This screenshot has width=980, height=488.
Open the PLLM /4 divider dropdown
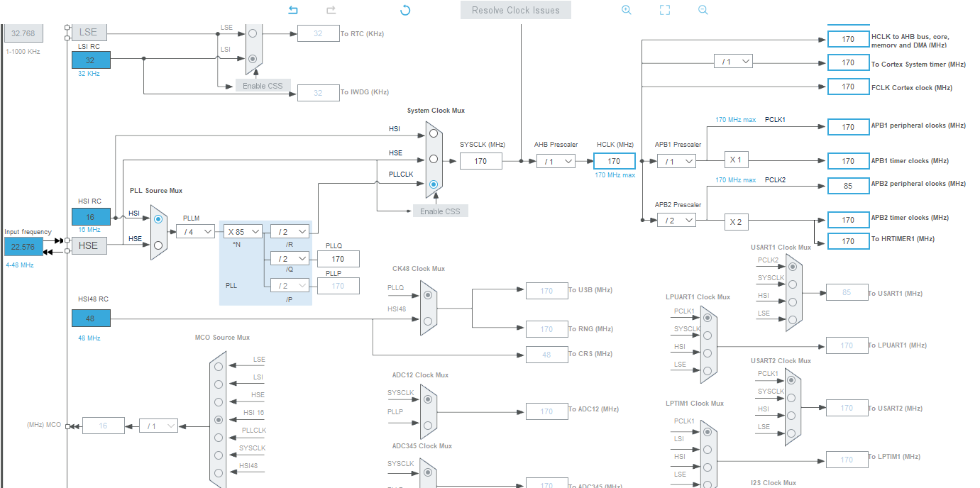point(195,231)
